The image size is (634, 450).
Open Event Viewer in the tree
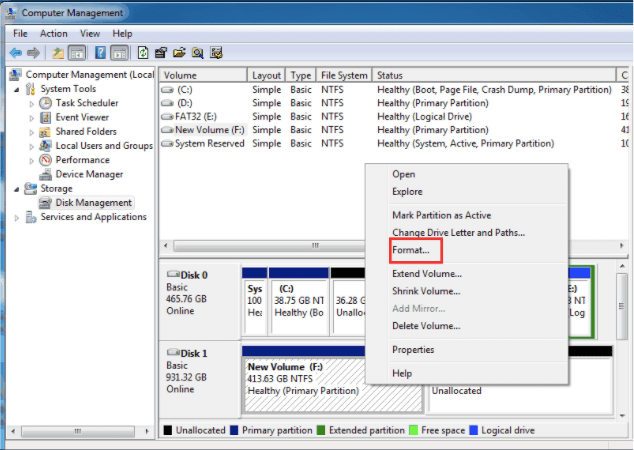[x=82, y=117]
